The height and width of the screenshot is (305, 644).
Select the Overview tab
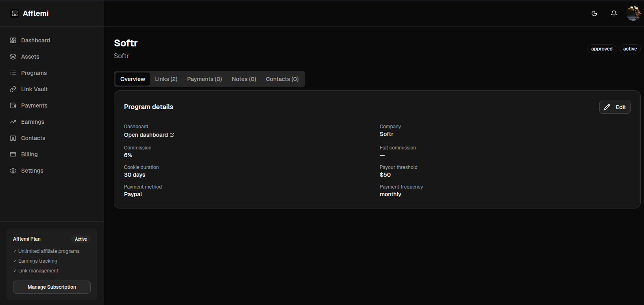[x=133, y=79]
